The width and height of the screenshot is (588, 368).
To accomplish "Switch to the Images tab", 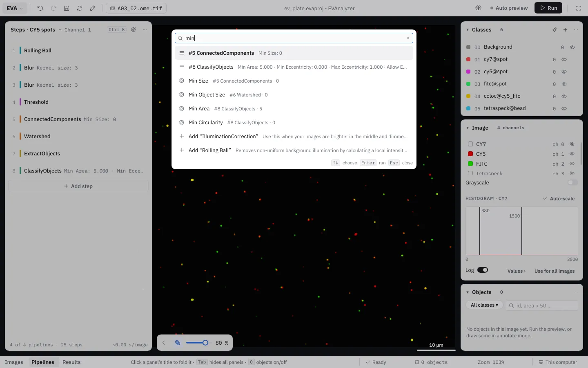I will 14,362.
